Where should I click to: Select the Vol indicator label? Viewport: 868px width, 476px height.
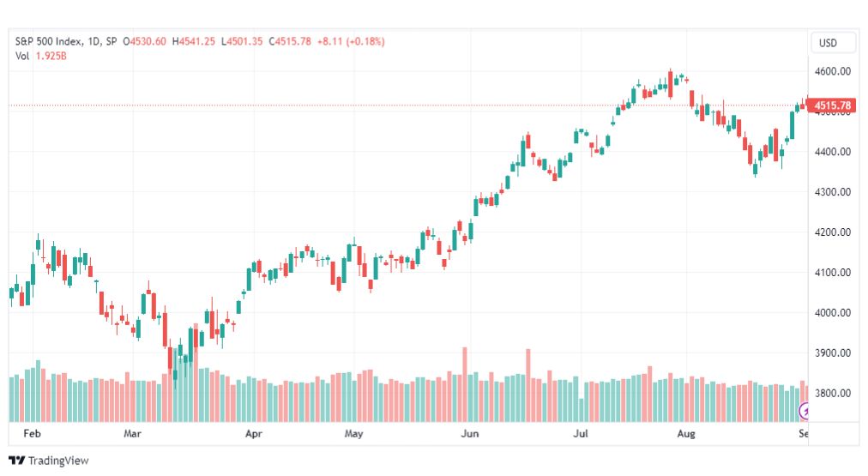[22, 56]
